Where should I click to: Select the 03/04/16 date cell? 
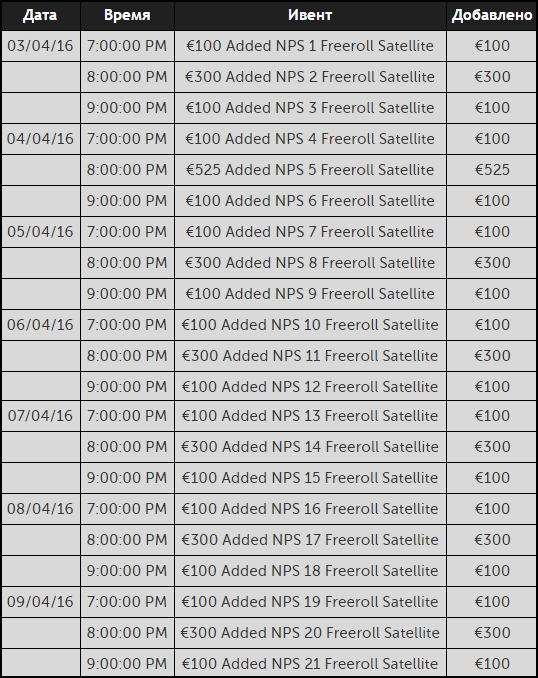(40, 46)
